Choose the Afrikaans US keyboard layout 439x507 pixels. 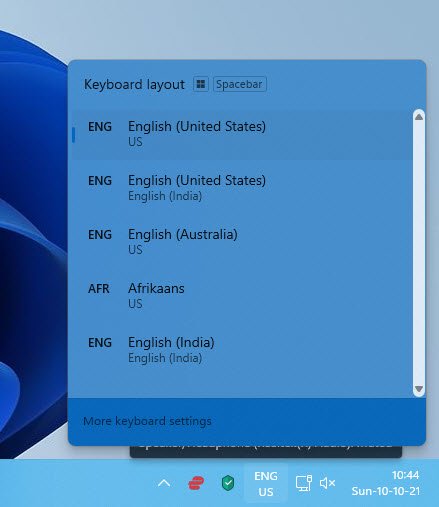pyautogui.click(x=242, y=296)
